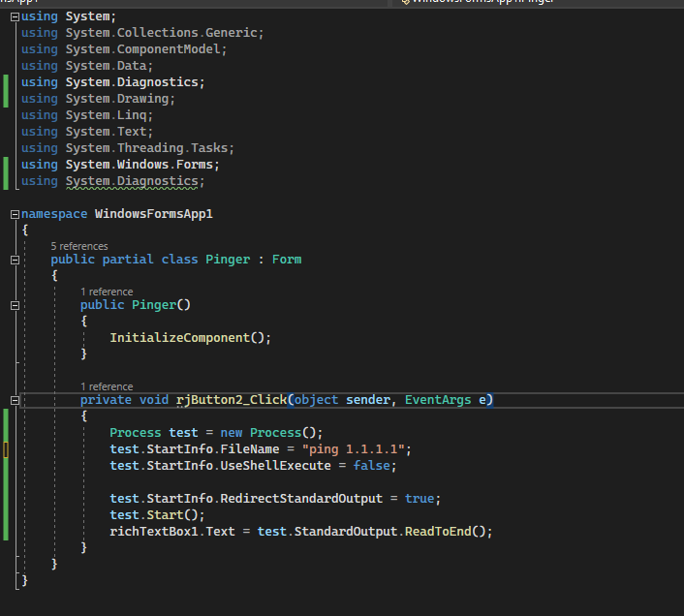
Task: Click the ReadToEnd() method call
Action: 445,532
